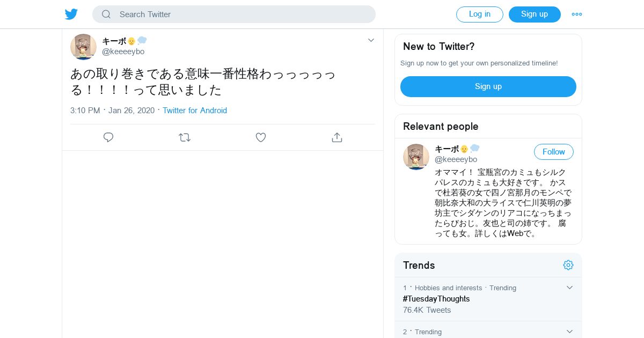644x338 pixels.
Task: Click the search magnifier icon
Action: tap(106, 14)
